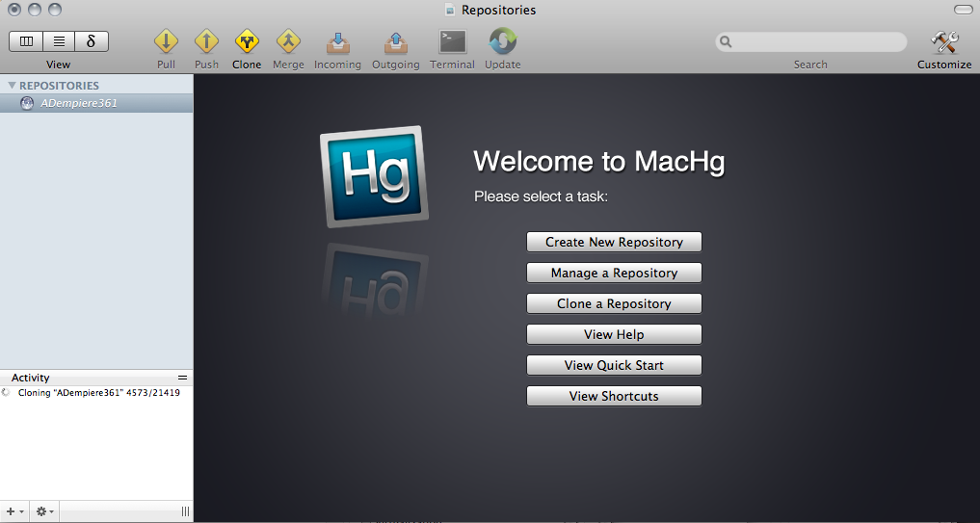Collapse the REPOSITORIES disclosure triangle
The image size is (980, 523).
(x=12, y=86)
